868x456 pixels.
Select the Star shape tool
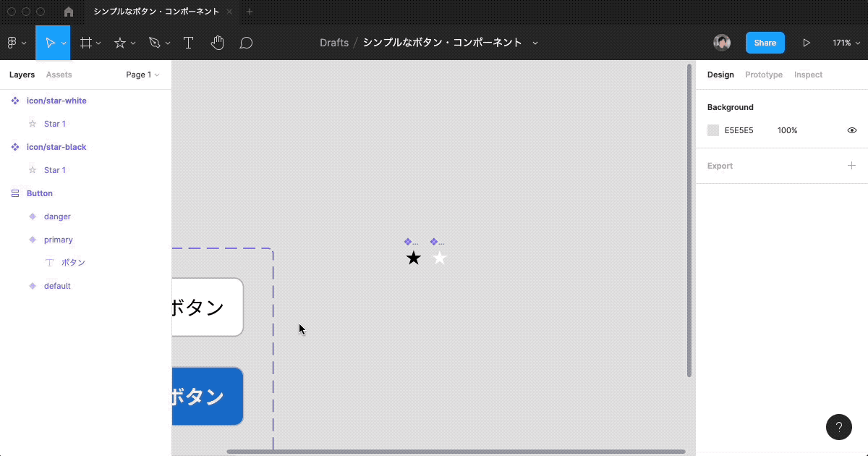click(x=120, y=43)
